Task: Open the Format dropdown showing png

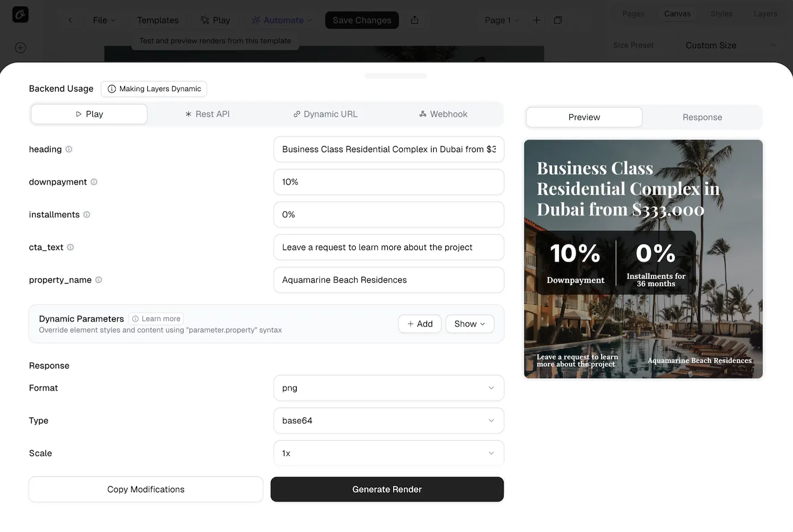Action: pos(389,388)
